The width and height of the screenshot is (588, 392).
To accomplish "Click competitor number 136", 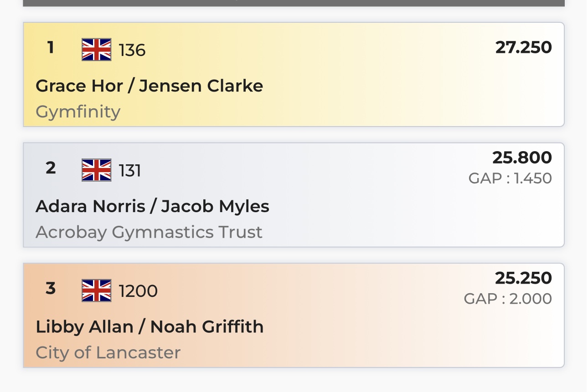I will 132,50.
